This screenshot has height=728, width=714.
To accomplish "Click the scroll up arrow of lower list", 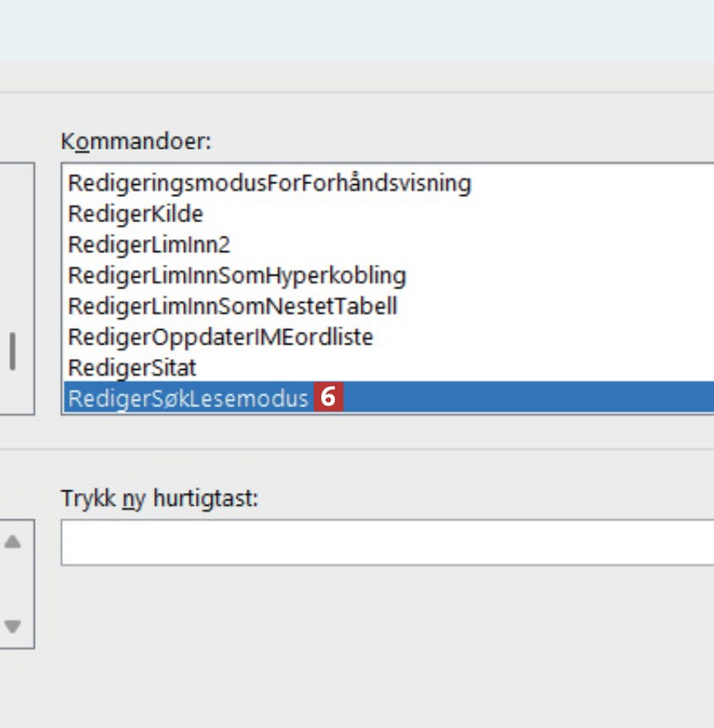I will [x=13, y=541].
